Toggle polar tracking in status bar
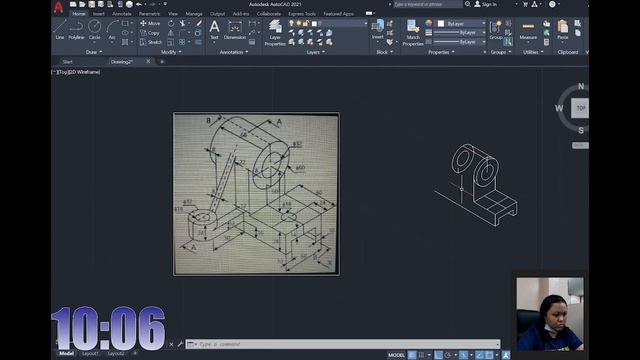The width and height of the screenshot is (640, 360). tap(448, 355)
